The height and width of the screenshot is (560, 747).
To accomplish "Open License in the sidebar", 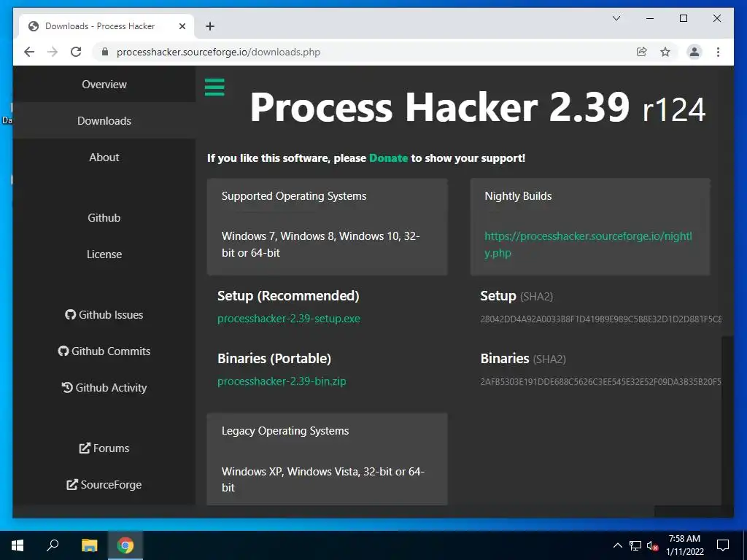I will click(104, 254).
